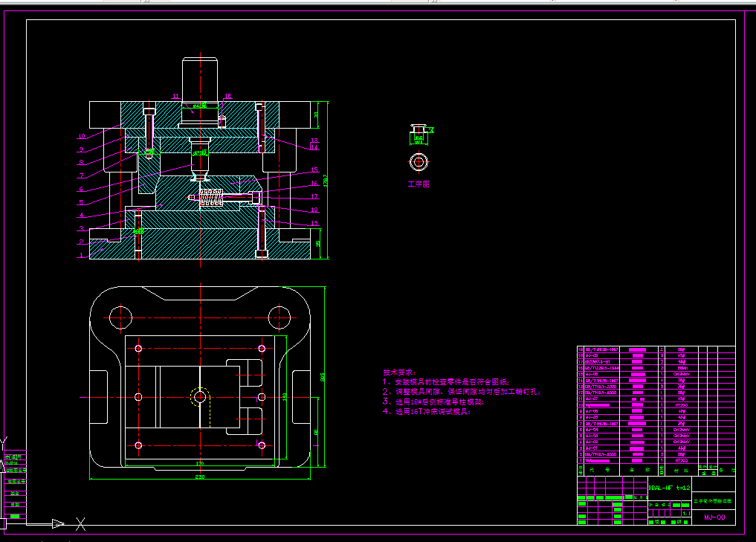Select the 技术要求 heading text
The height and width of the screenshot is (542, 756).
click(x=398, y=372)
